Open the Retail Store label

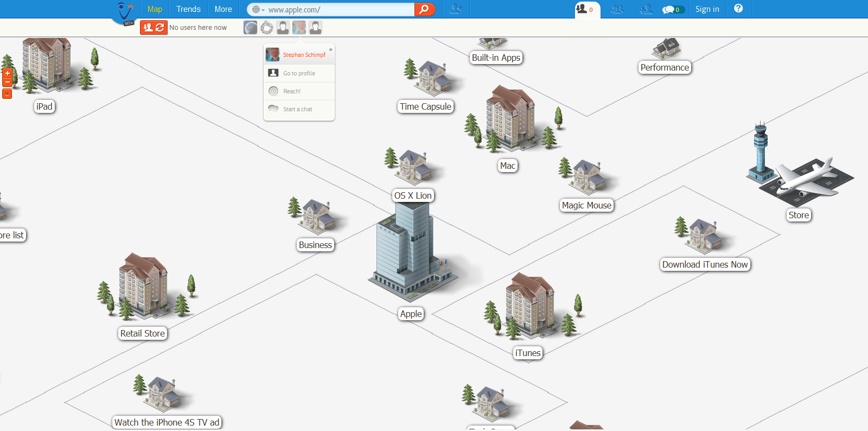click(x=143, y=333)
